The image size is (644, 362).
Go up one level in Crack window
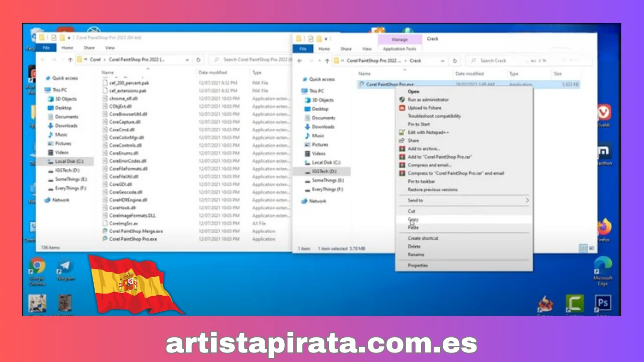point(327,61)
